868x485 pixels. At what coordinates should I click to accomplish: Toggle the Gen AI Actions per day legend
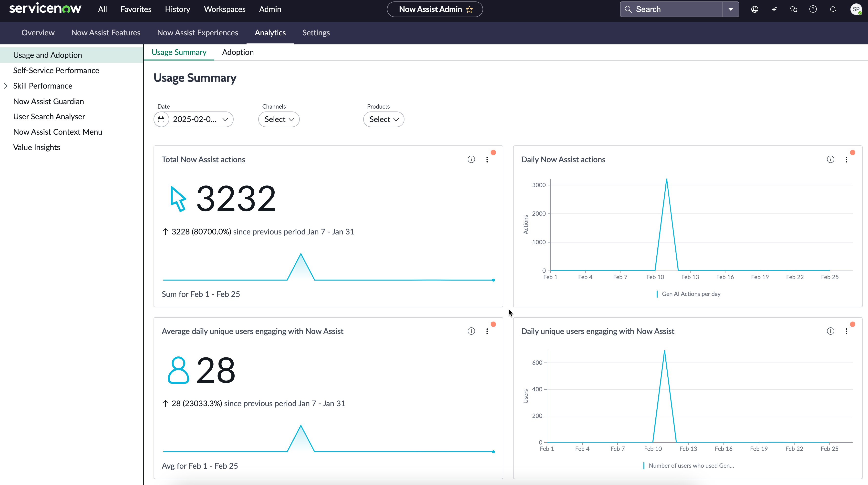[x=688, y=294]
